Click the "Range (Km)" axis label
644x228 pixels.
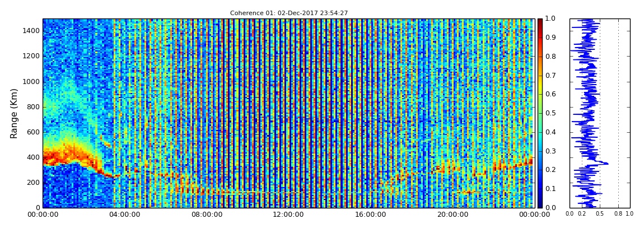click(x=14, y=113)
